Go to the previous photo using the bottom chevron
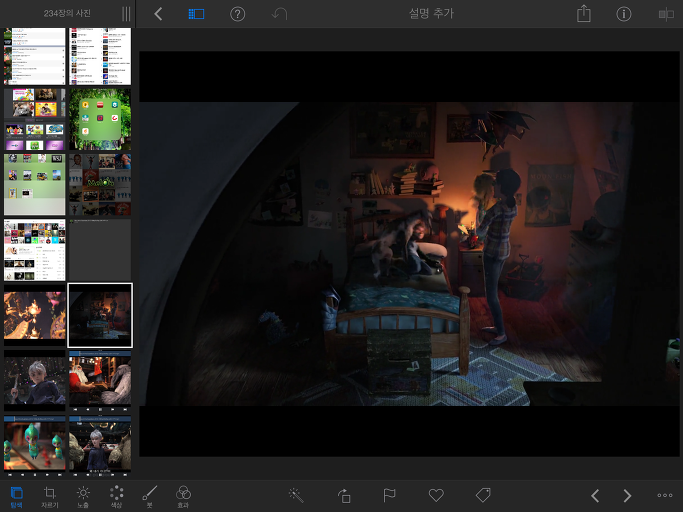 coord(595,495)
